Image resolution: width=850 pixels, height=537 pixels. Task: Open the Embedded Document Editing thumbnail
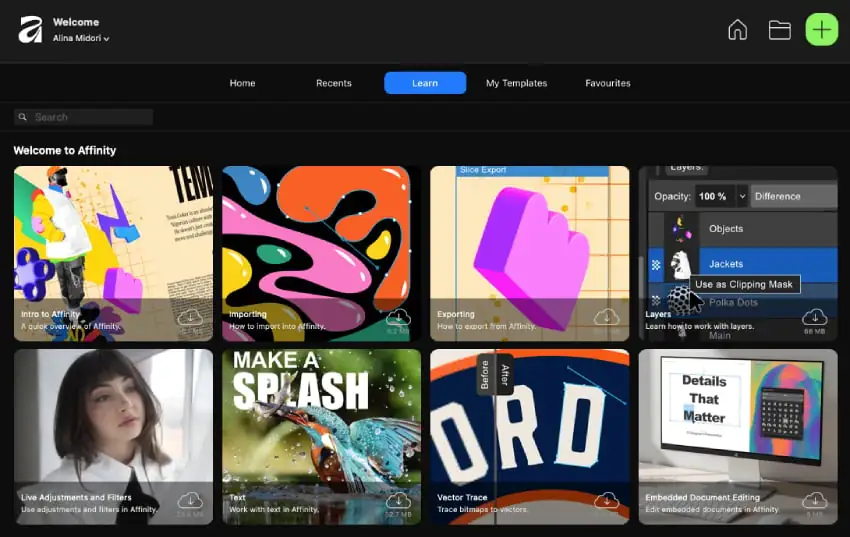tap(738, 437)
